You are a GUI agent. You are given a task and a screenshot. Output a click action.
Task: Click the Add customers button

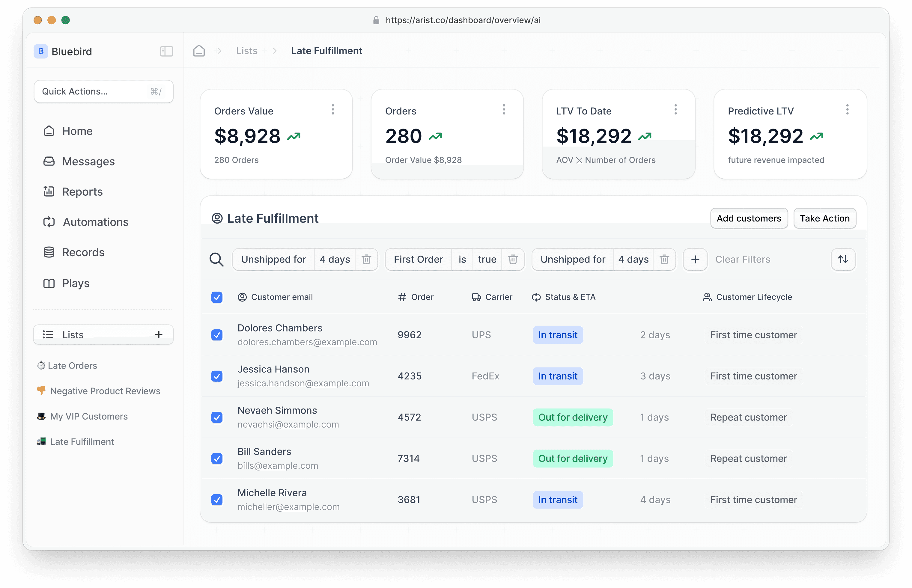tap(749, 218)
